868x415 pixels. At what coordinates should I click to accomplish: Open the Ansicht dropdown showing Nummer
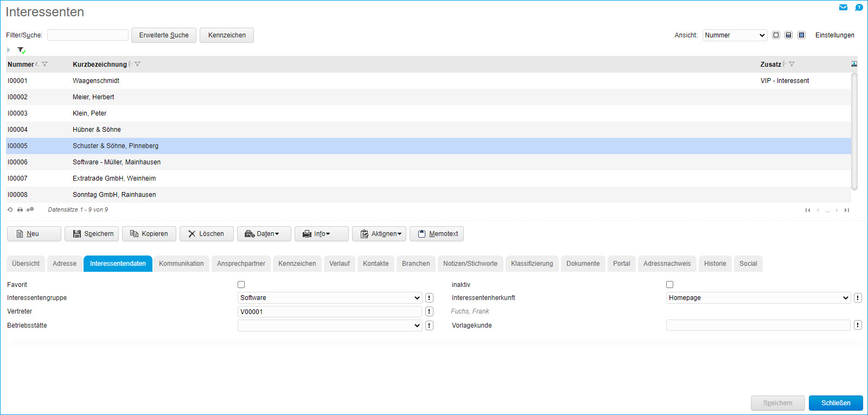[x=735, y=35]
